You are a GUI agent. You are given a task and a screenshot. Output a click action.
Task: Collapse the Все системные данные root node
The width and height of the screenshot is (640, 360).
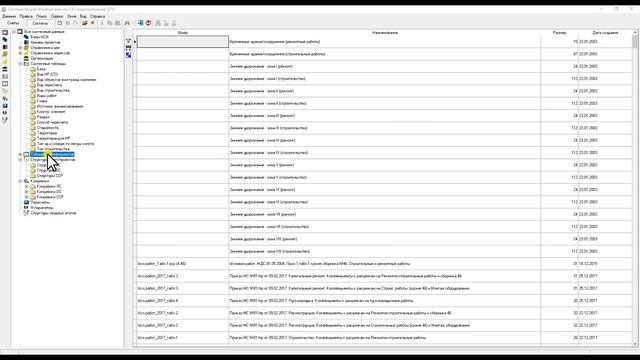(x=14, y=31)
